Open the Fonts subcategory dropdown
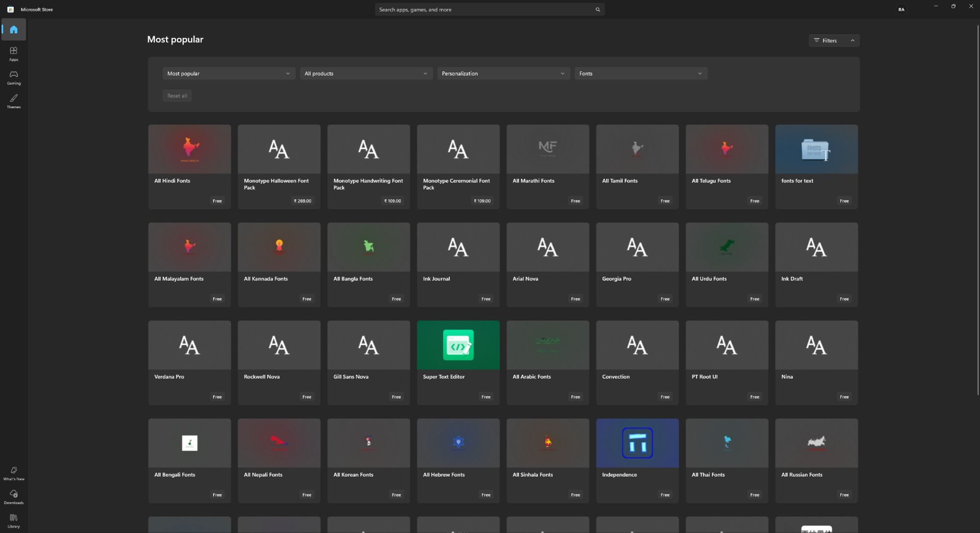This screenshot has height=533, width=980. point(641,73)
